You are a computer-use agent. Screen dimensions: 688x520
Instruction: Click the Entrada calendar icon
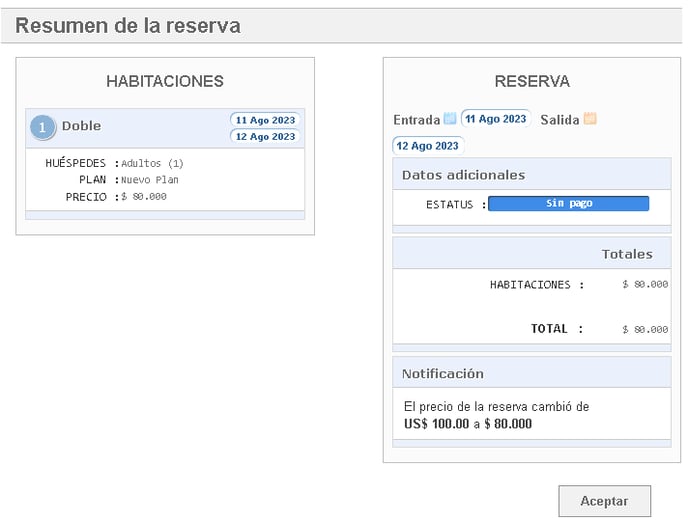point(450,118)
